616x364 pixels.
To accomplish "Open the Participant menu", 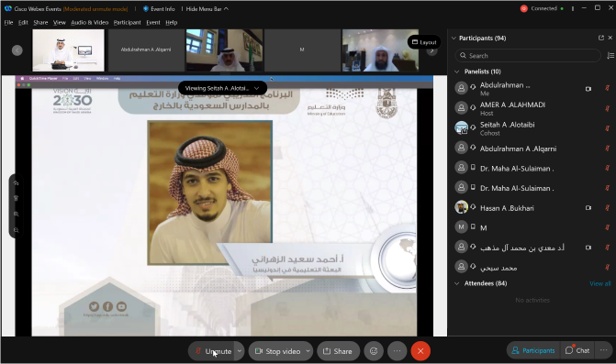I will 127,22.
